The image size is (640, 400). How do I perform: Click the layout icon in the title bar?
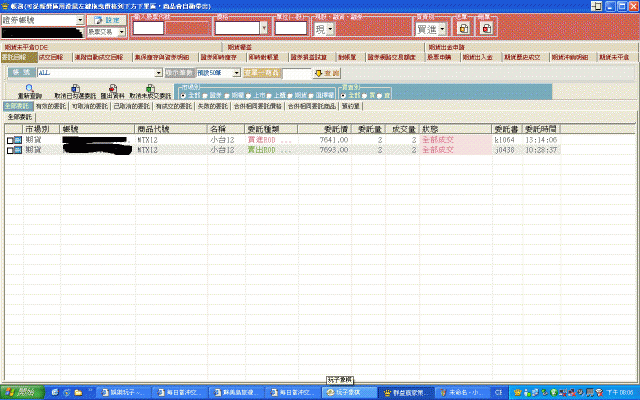point(596,6)
